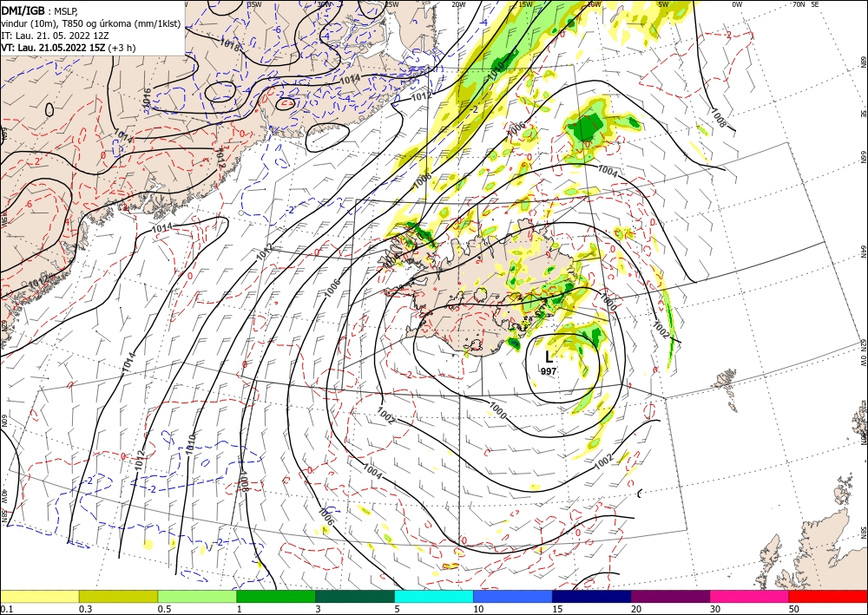Click the legend value '50'
This screenshot has width=868, height=615.
[794, 609]
